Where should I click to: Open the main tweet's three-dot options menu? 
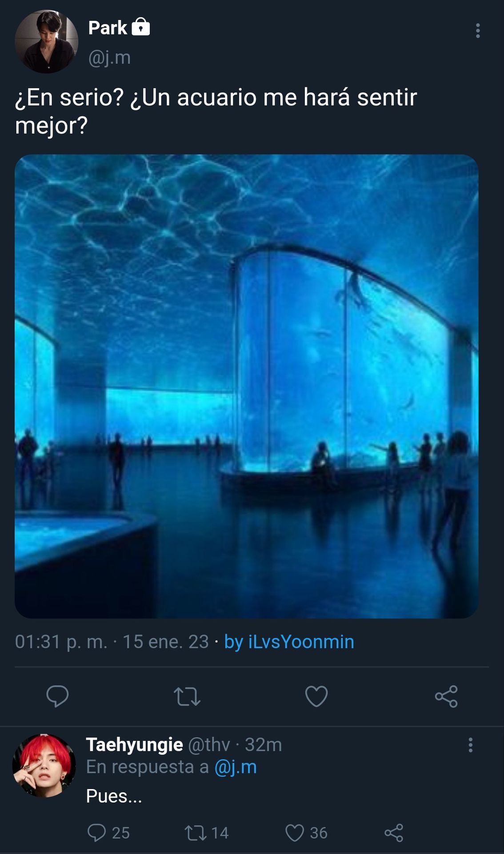[478, 31]
